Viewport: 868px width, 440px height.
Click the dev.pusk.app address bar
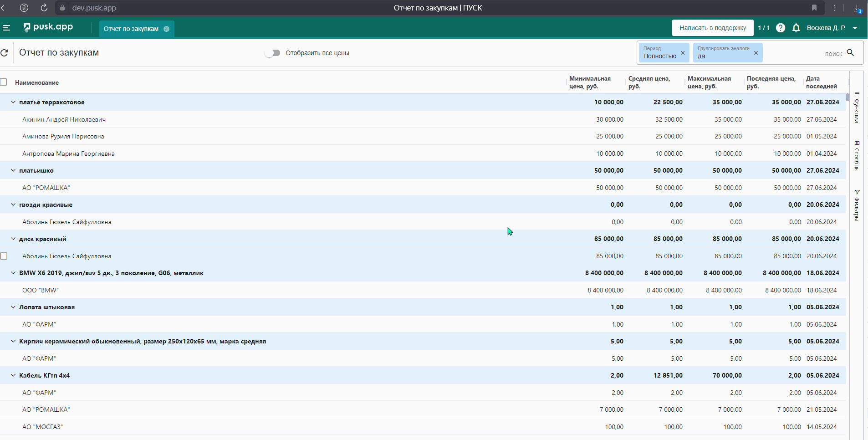[94, 8]
